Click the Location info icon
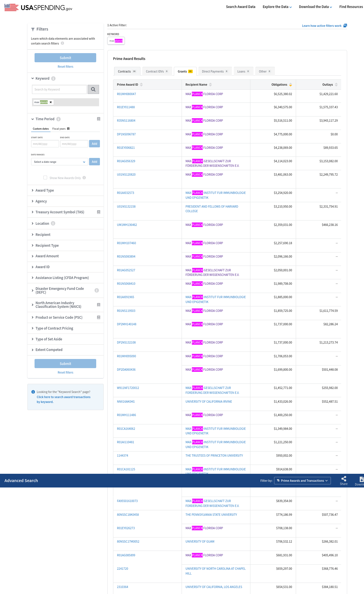This screenshot has width=364, height=594. (53, 224)
